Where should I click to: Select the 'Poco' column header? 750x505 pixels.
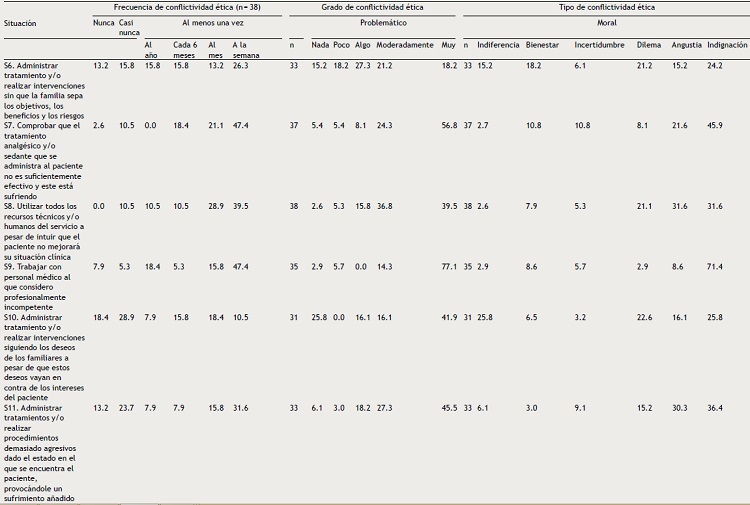point(342,45)
